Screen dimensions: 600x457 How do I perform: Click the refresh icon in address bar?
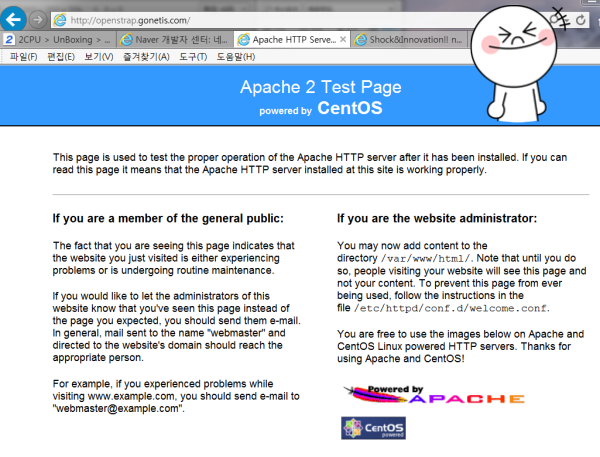580,20
